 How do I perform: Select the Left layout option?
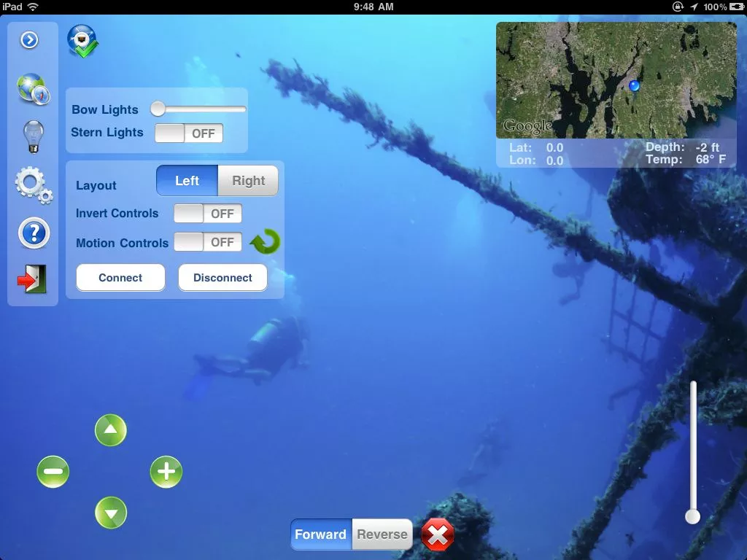187,181
